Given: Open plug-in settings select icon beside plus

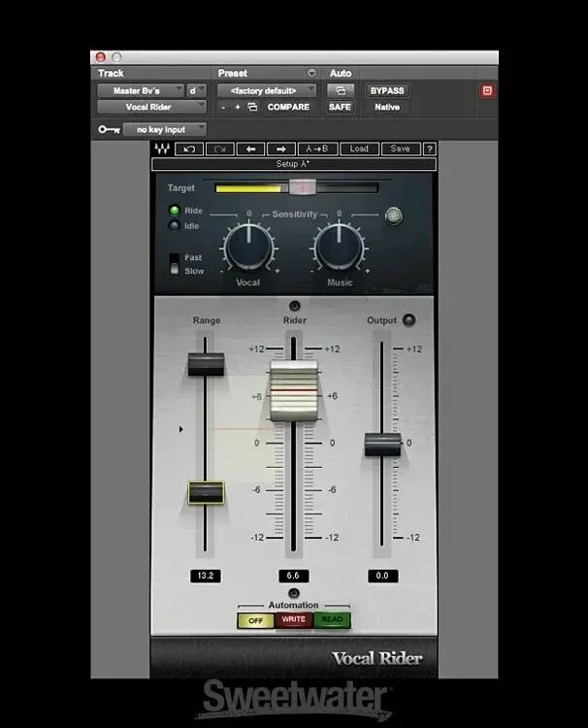Looking at the screenshot, I should [252, 107].
